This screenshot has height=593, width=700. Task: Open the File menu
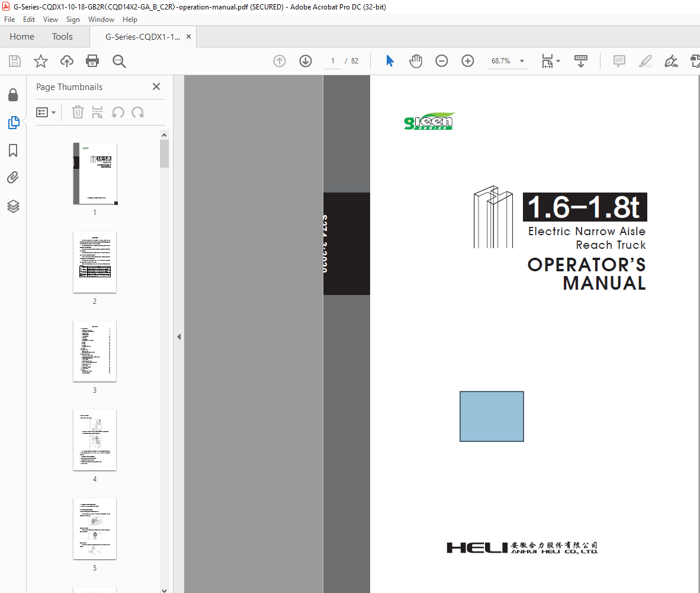(9, 19)
